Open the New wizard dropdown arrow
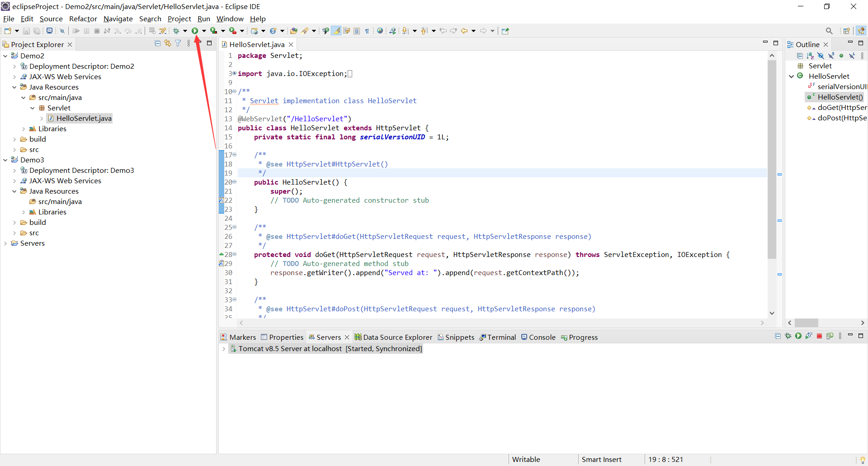This screenshot has width=868, height=466. [17, 31]
